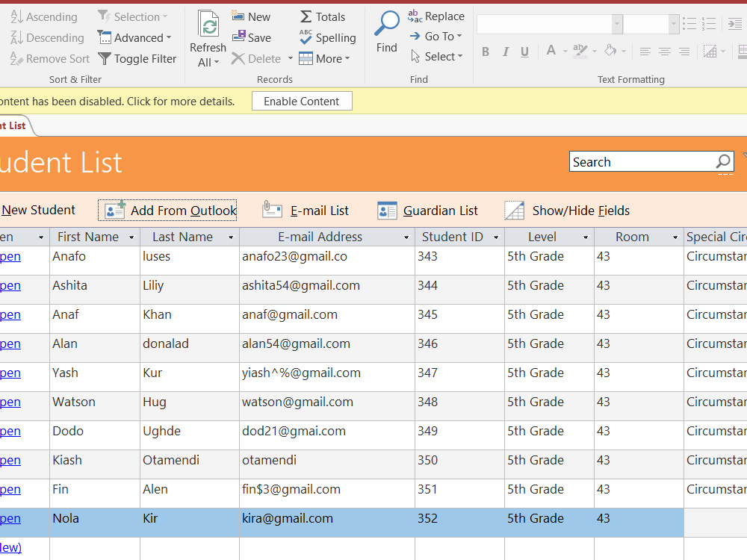The width and height of the screenshot is (747, 560).
Task: Create a New record
Action: point(251,16)
